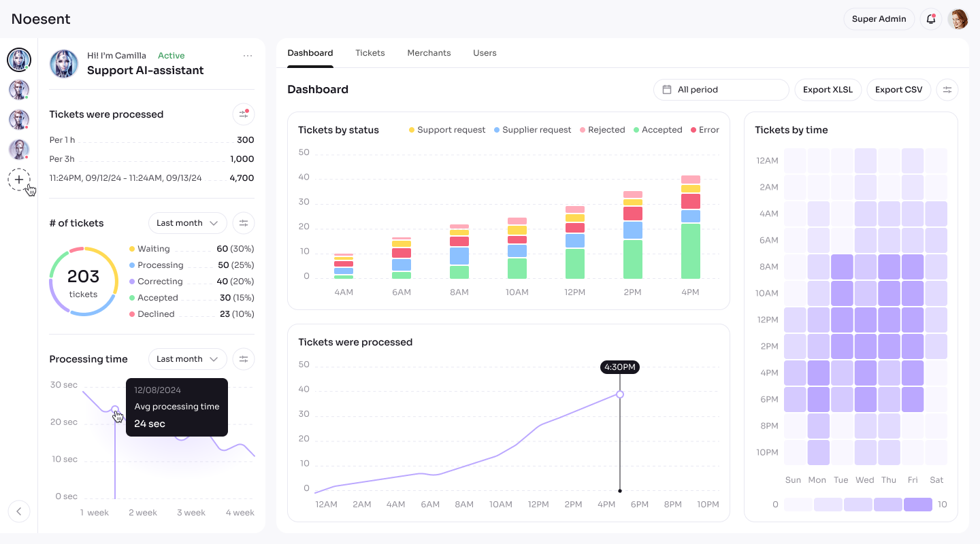Open the notifications bell
This screenshot has width=980, height=544.
(931, 19)
